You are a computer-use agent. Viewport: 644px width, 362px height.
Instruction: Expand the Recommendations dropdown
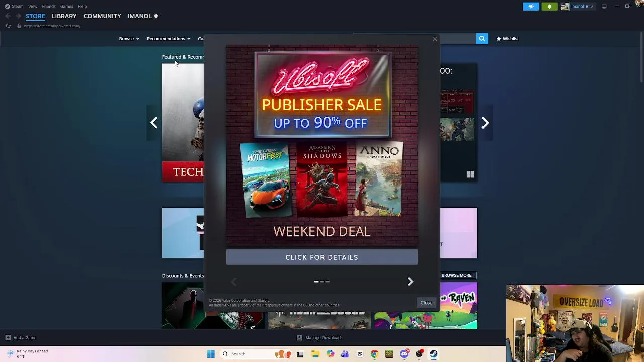(169, 39)
